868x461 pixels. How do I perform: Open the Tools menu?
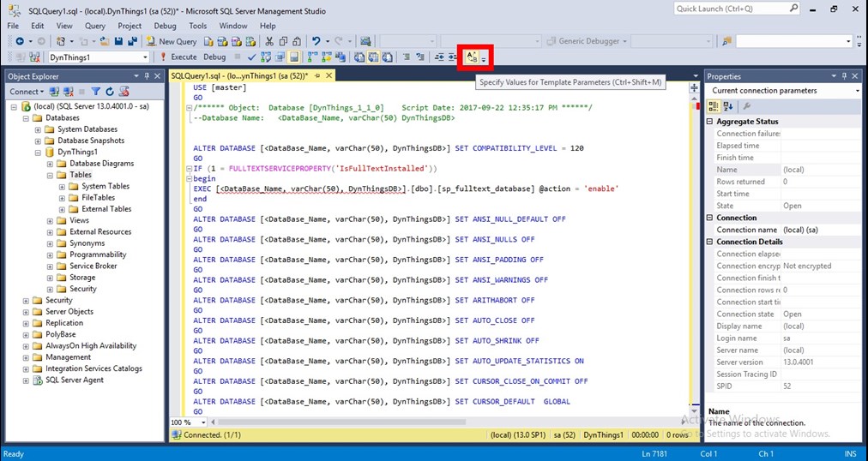[x=197, y=26]
